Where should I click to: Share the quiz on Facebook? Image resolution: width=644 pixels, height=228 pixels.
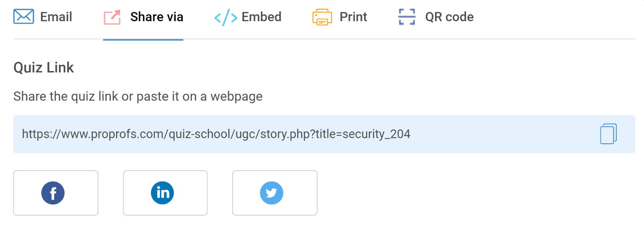click(53, 193)
